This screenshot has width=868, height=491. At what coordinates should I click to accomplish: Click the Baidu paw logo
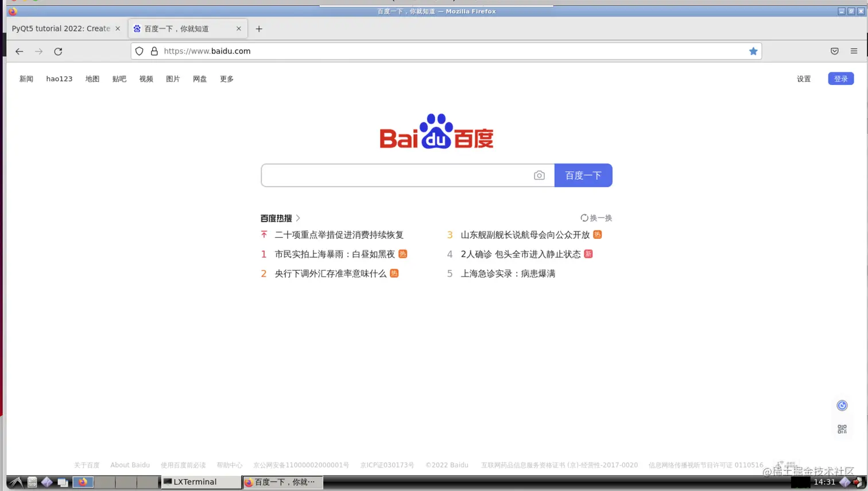[x=436, y=132]
